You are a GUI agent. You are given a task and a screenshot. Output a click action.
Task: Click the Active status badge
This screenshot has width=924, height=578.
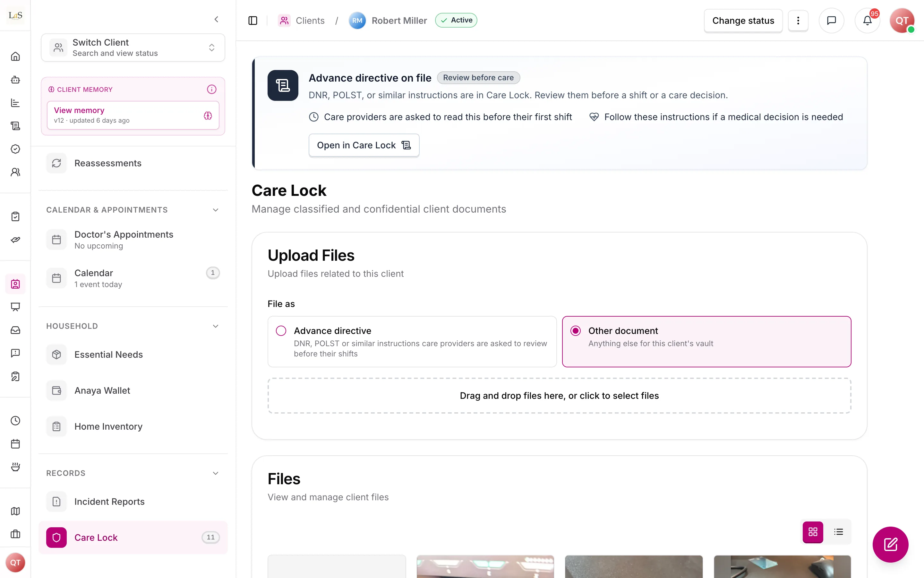[456, 20]
